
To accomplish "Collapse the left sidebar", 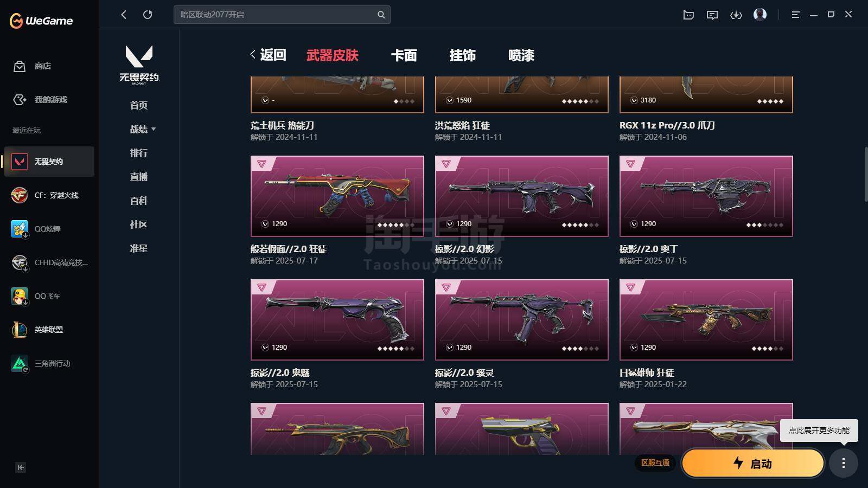I will [x=21, y=467].
